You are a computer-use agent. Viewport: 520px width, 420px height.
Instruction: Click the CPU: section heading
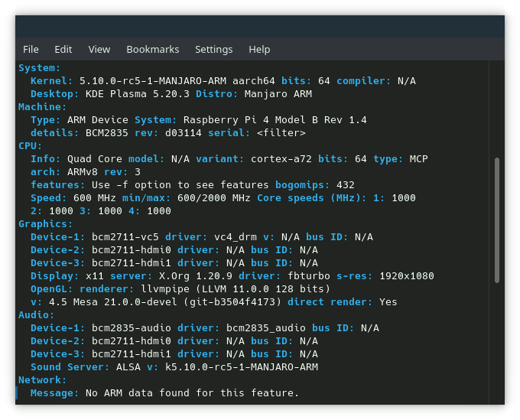[31, 146]
